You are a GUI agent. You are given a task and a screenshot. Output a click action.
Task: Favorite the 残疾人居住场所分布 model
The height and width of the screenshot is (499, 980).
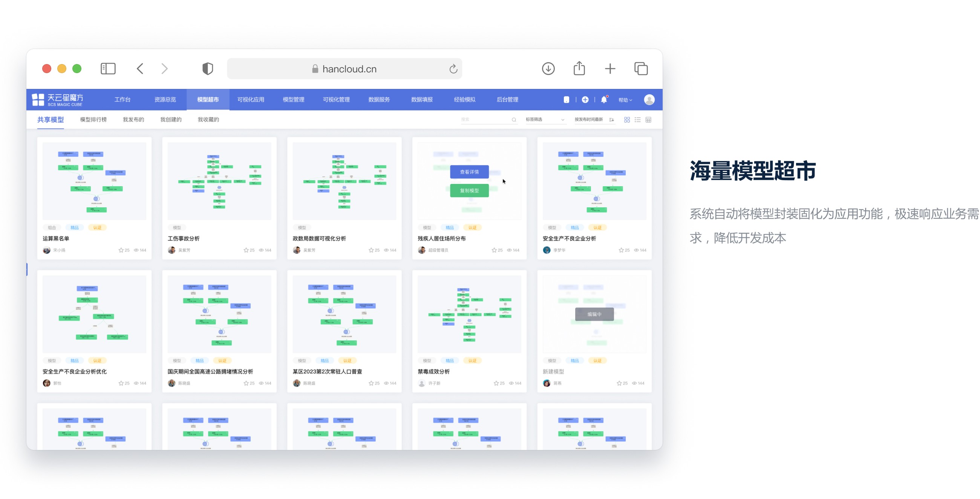point(494,250)
